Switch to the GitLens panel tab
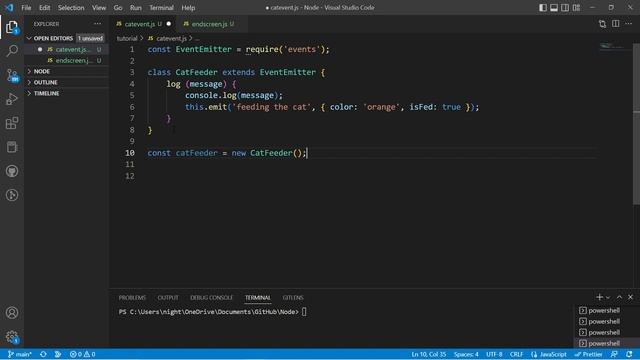The image size is (640, 360). 293,298
